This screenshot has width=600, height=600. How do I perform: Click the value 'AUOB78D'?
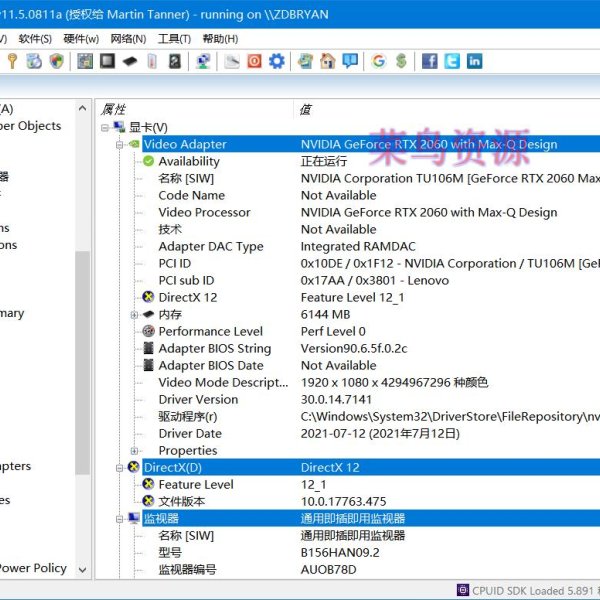pyautogui.click(x=328, y=569)
